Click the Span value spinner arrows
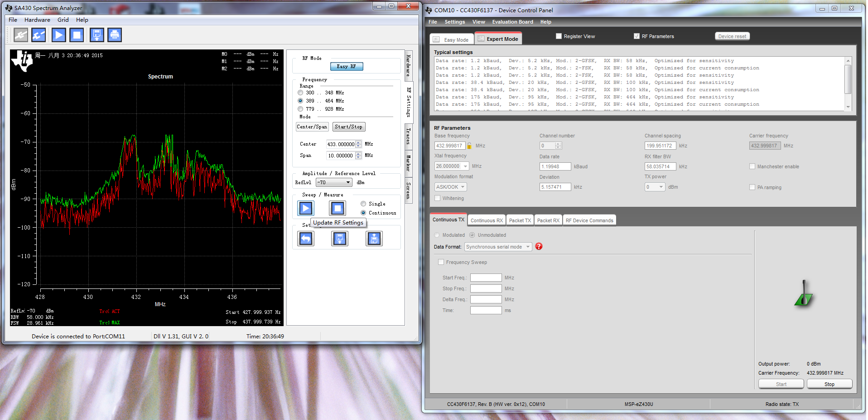The width and height of the screenshot is (868, 420). point(358,156)
